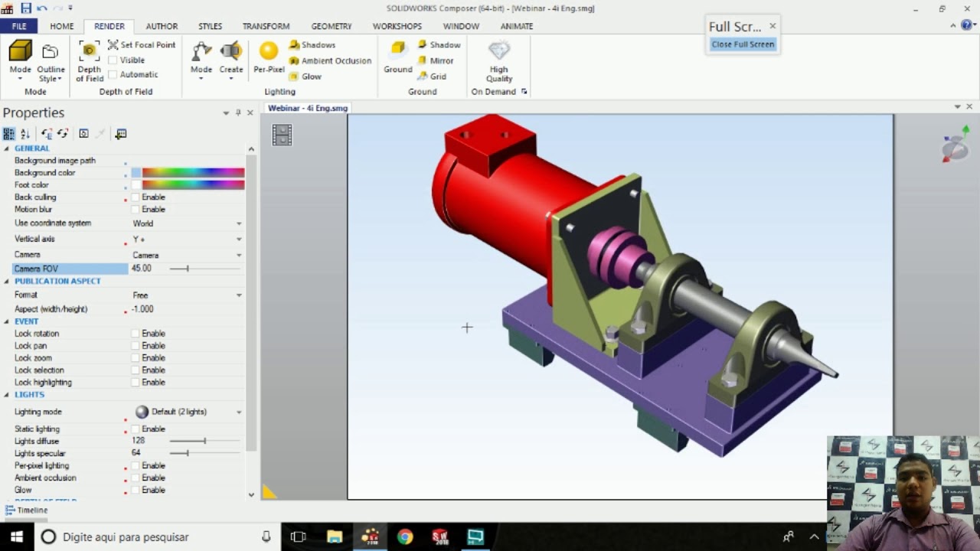Enable the Back culling checkbox

(136, 197)
